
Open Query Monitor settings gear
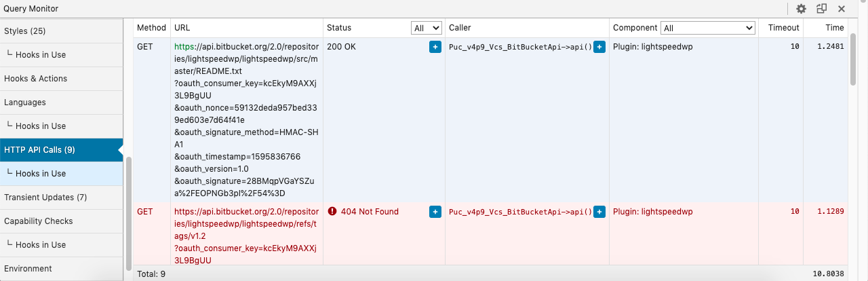click(x=801, y=9)
